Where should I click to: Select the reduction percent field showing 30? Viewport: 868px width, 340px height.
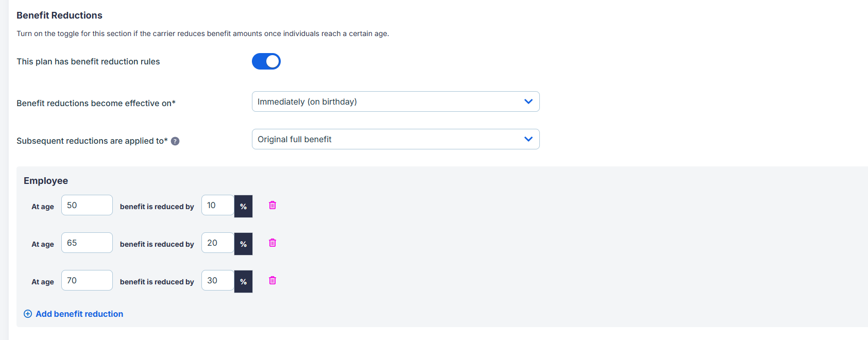[218, 280]
